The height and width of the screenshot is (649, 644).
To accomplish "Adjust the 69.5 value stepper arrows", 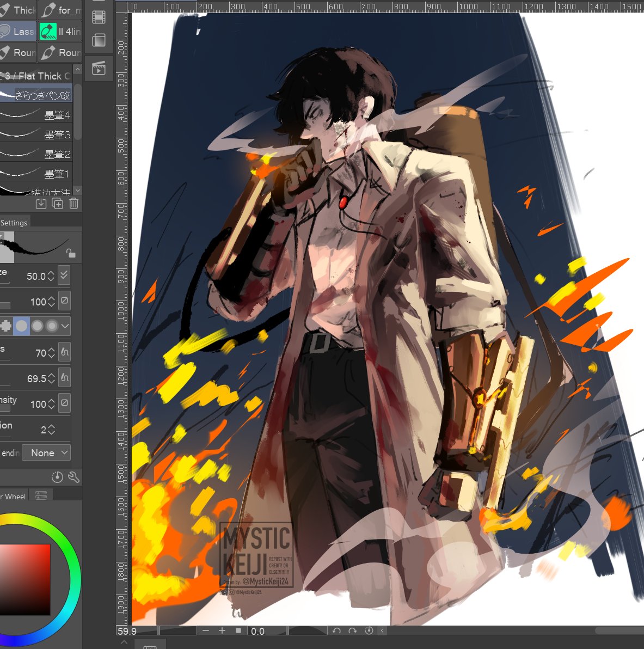I will pos(51,378).
